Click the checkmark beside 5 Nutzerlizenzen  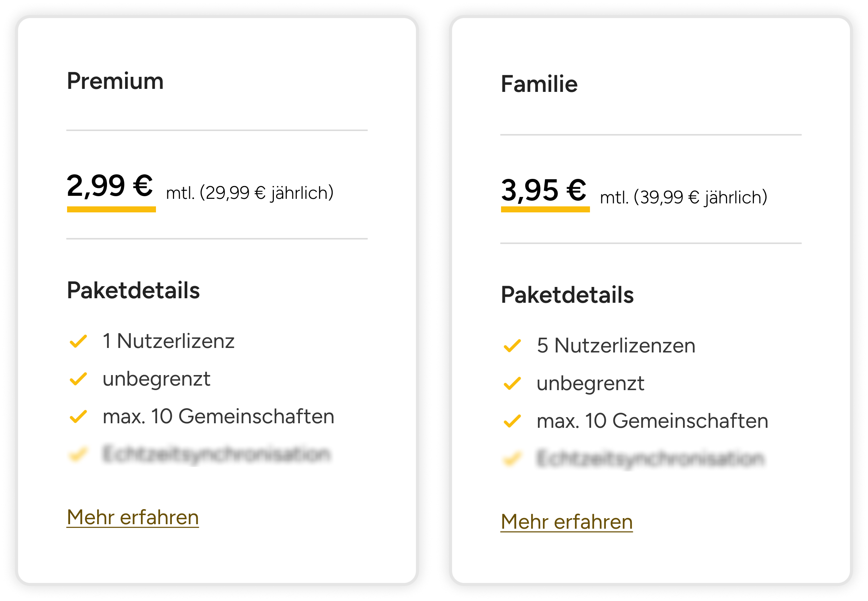click(x=512, y=346)
